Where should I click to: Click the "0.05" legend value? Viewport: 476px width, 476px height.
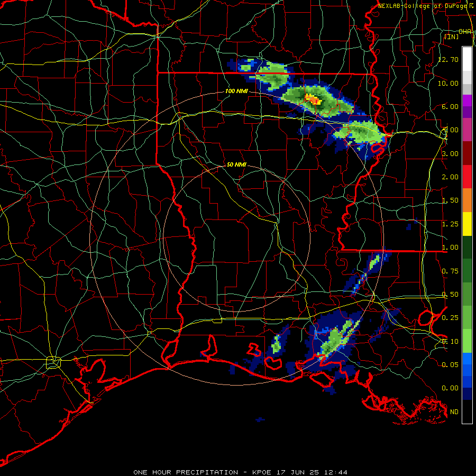click(450, 364)
